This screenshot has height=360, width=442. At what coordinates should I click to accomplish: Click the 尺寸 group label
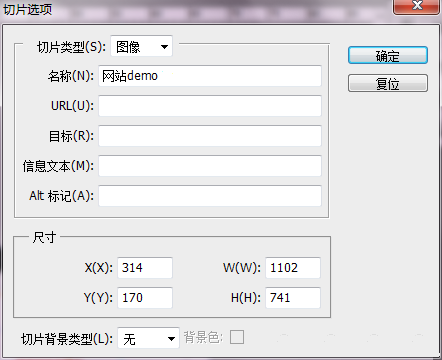44,237
